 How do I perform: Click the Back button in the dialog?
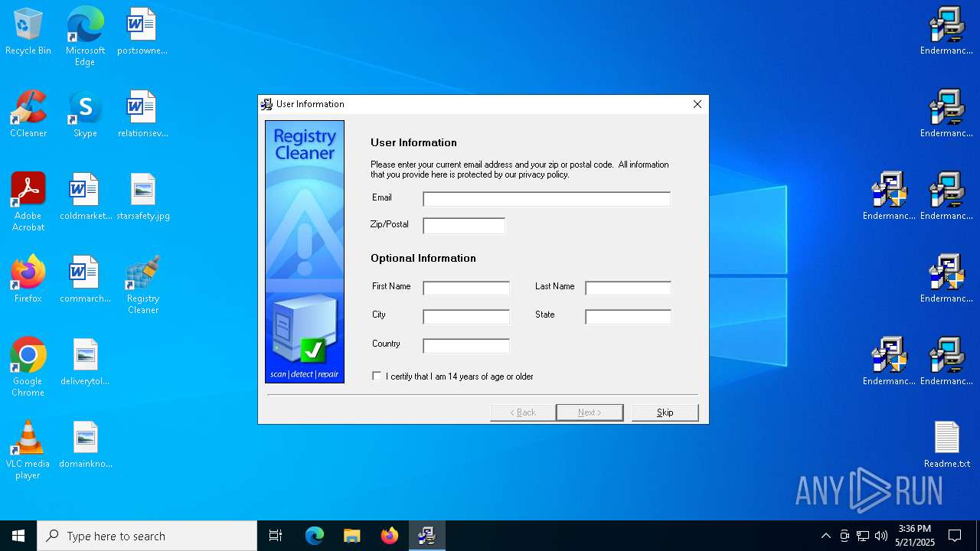pyautogui.click(x=524, y=412)
